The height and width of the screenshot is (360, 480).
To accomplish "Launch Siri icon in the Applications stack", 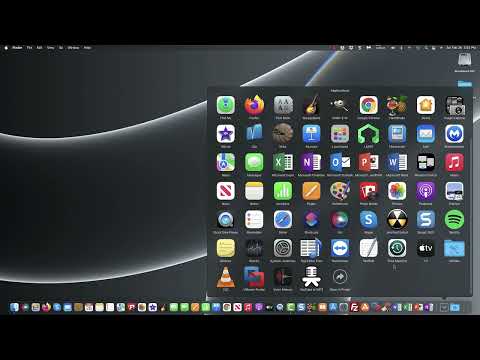I will [x=340, y=220].
